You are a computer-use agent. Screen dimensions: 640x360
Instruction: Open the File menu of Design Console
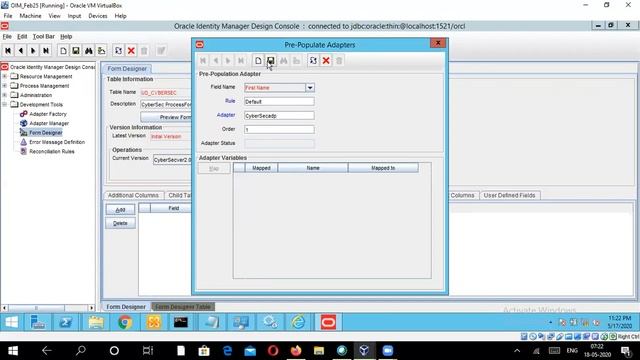coord(7,36)
